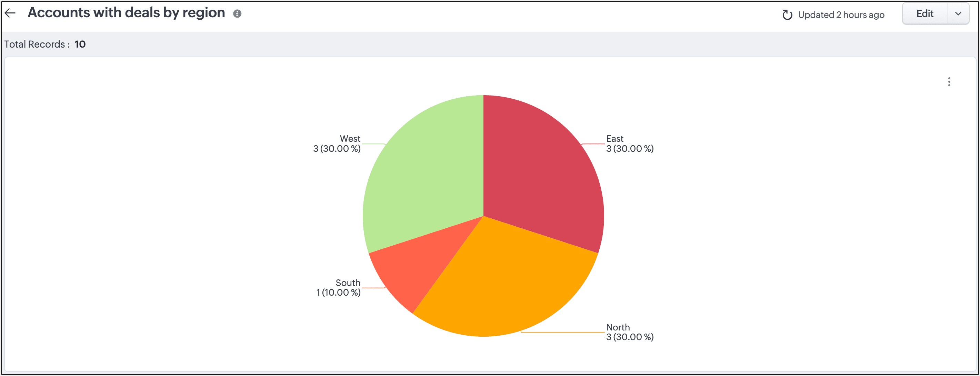The image size is (980, 376).
Task: Click the Edit button
Action: 924,14
